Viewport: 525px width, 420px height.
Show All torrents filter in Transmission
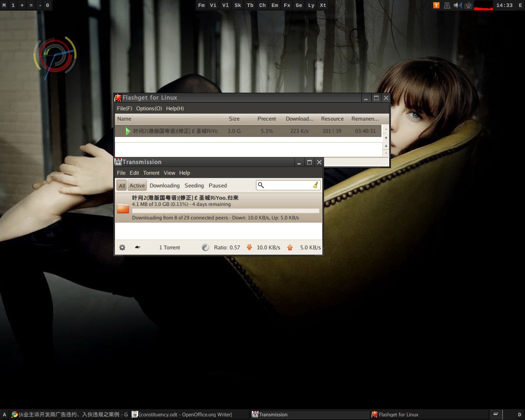tap(122, 185)
